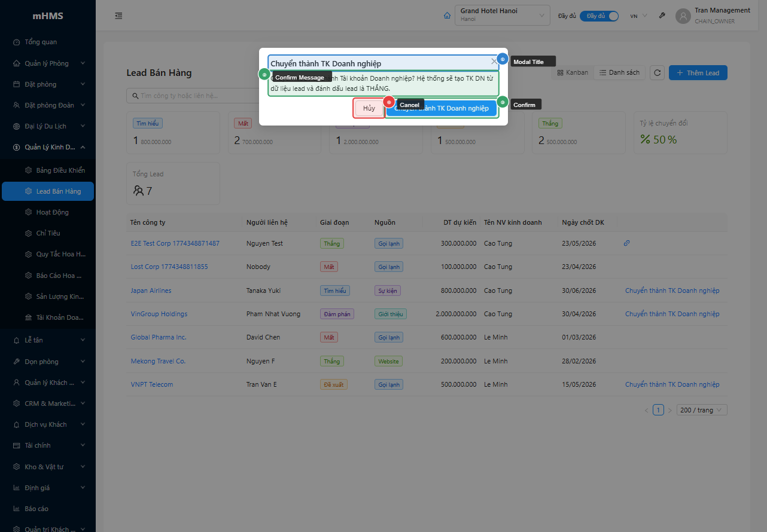Image resolution: width=767 pixels, height=532 pixels.
Task: Collapse the sidebar with the menu fold icon
Action: tap(118, 16)
